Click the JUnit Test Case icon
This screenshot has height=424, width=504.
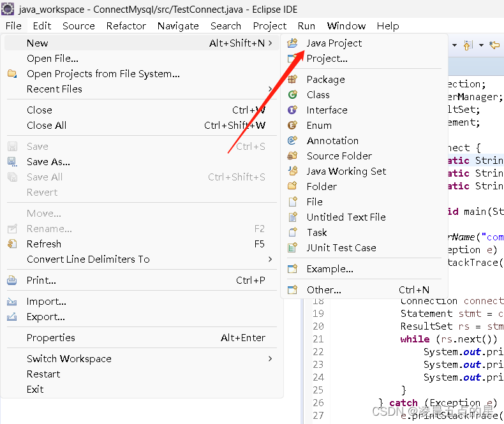pos(292,247)
